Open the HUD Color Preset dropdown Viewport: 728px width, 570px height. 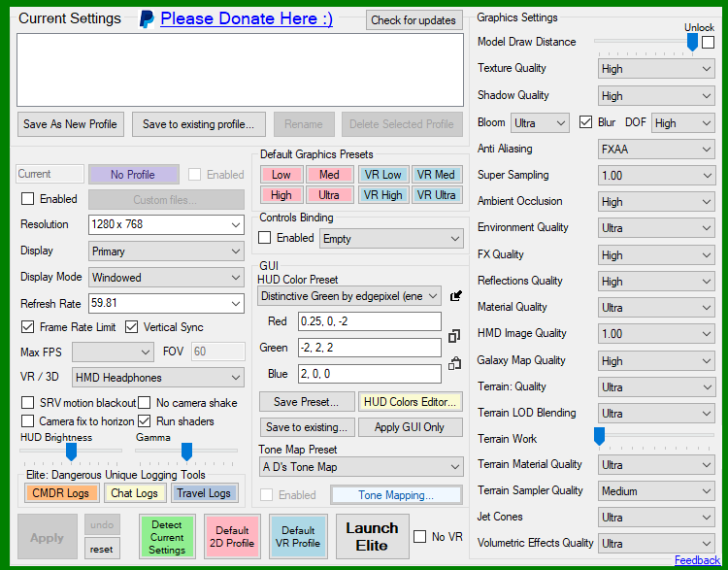point(349,296)
